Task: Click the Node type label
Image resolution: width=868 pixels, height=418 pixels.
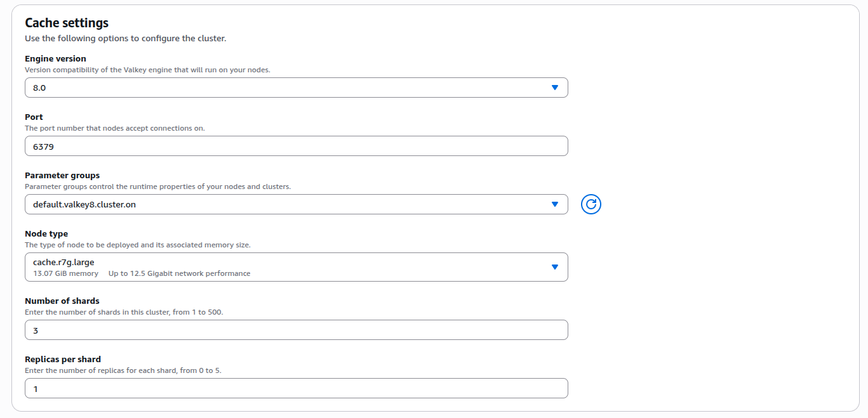Action: pyautogui.click(x=46, y=234)
